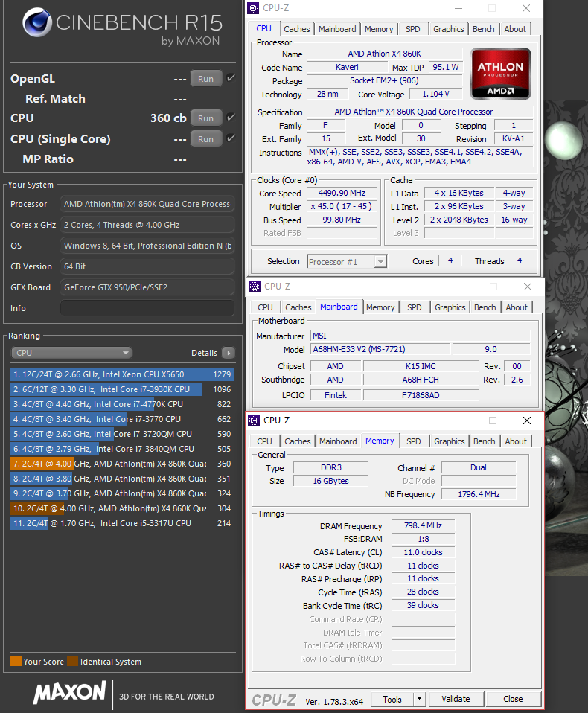Screen dimensions: 588x713
Task: Click the NB Frequency value 1796.4 MHz
Action: click(x=479, y=494)
